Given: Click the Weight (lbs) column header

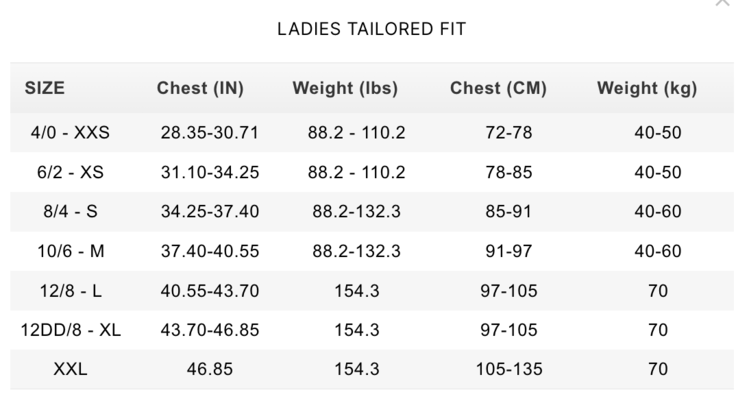Looking at the screenshot, I should 345,88.
